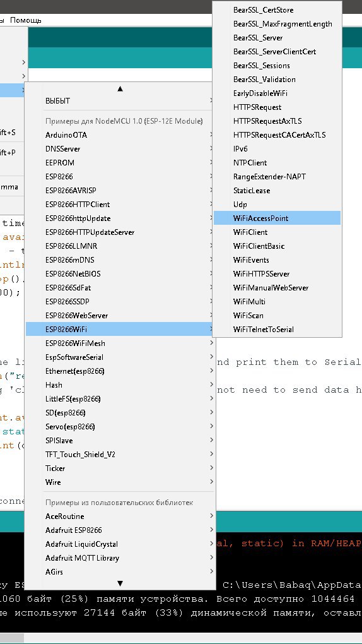
Task: Load the HTTPSRequestCACertAxTLS example
Action: (x=277, y=135)
